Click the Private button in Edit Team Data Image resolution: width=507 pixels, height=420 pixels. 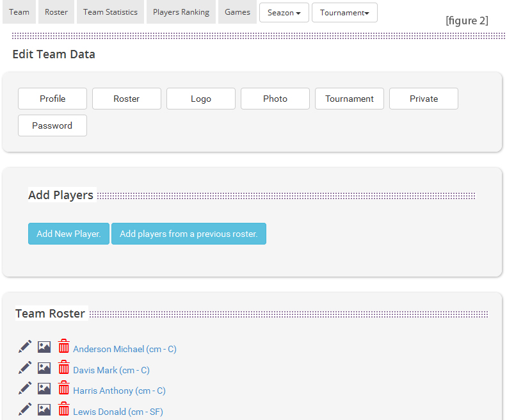coord(424,99)
